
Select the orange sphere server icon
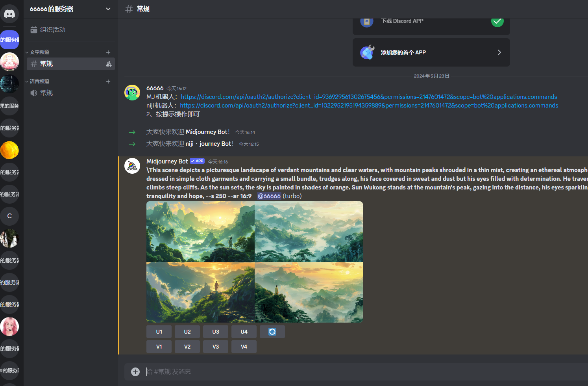click(9, 150)
